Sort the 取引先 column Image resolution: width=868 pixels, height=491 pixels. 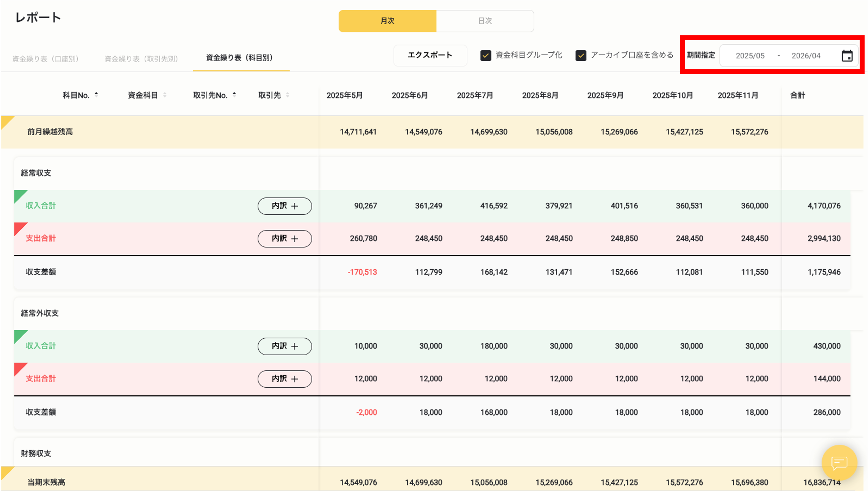tap(287, 95)
